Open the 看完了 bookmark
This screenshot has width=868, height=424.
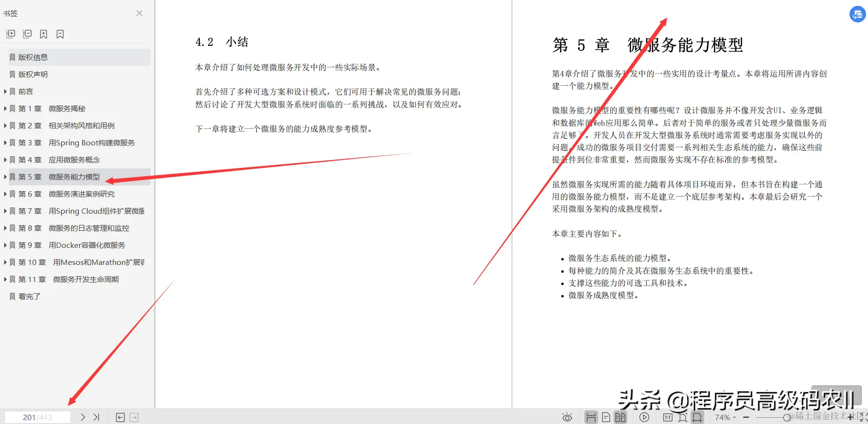coord(29,296)
